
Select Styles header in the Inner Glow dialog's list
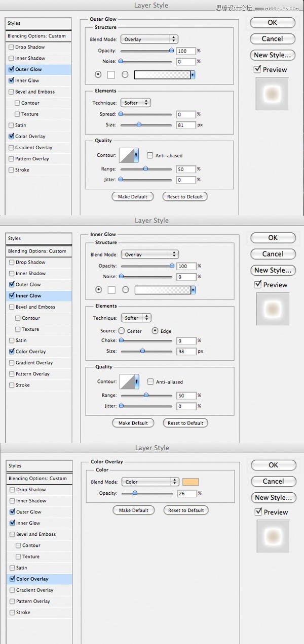[x=39, y=238]
